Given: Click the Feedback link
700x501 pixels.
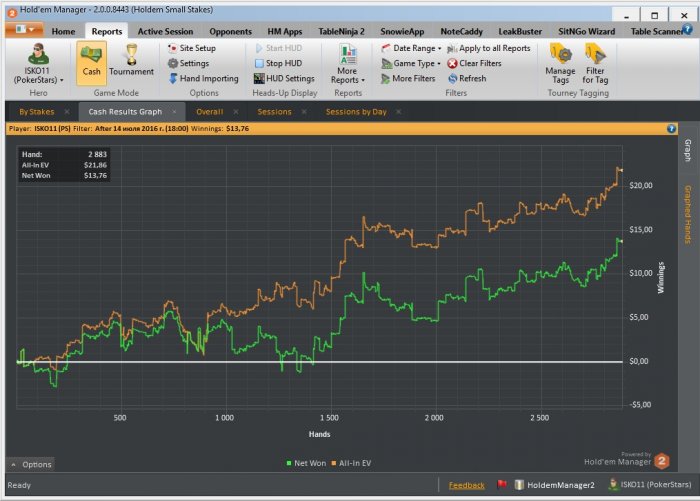Looking at the screenshot, I should point(467,485).
